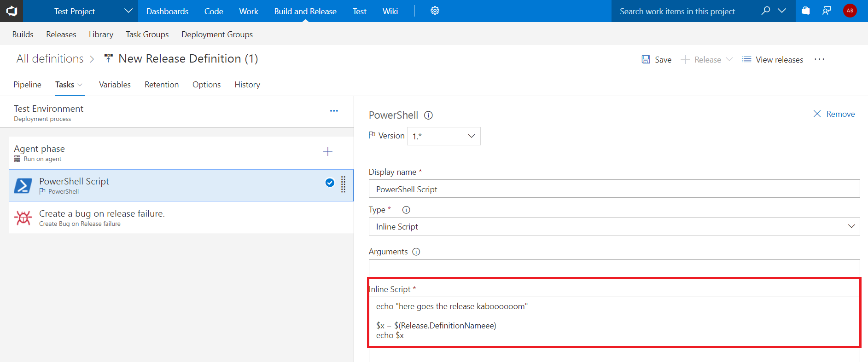This screenshot has height=362, width=868.
Task: Click the View releases list icon
Action: pyautogui.click(x=746, y=59)
